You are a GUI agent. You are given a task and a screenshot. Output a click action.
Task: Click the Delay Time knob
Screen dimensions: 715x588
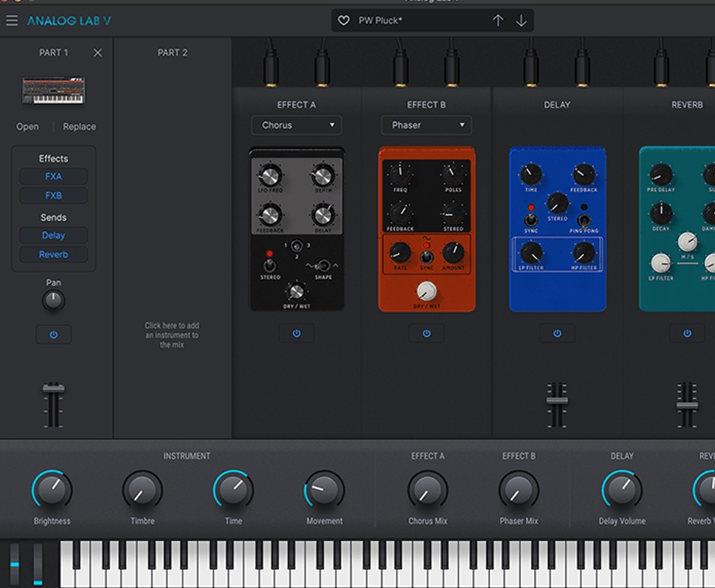[x=531, y=174]
